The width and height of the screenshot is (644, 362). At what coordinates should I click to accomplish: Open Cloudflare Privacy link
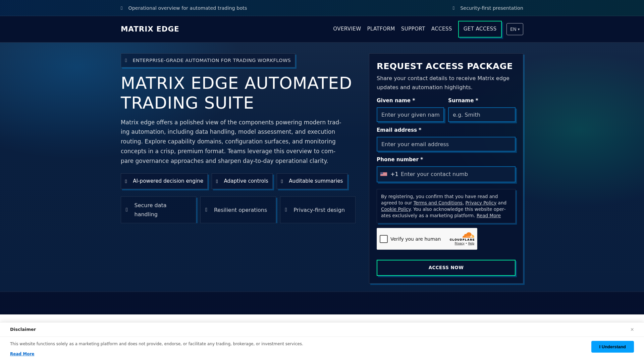[x=460, y=243]
